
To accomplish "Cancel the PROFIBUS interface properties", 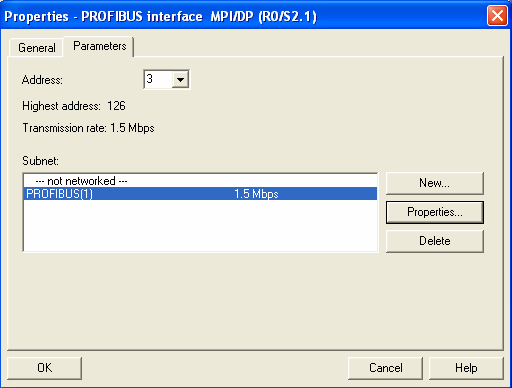I will [385, 368].
